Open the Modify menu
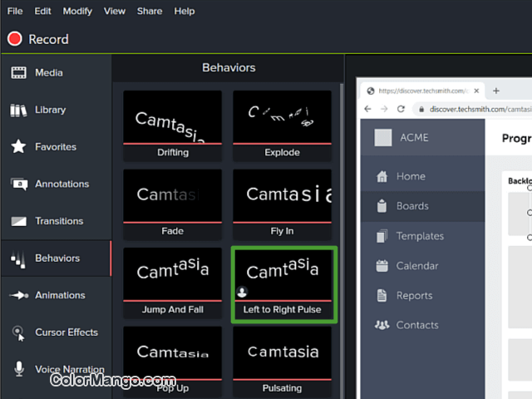Image resolution: width=532 pixels, height=399 pixels. pyautogui.click(x=77, y=11)
